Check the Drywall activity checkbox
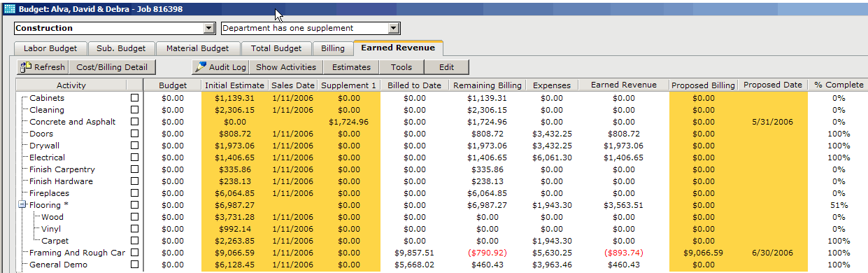The width and height of the screenshot is (868, 273). pos(135,146)
